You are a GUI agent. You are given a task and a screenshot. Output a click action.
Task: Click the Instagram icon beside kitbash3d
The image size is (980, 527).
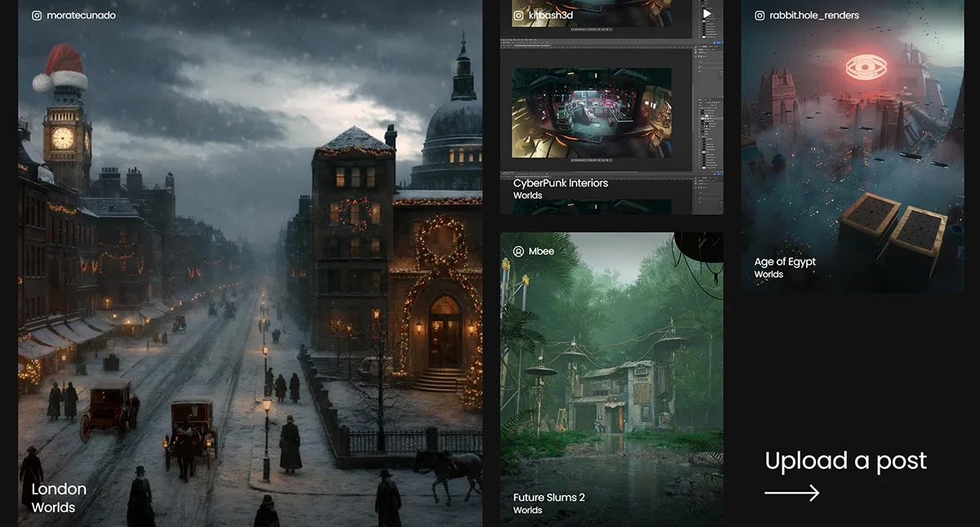click(x=518, y=16)
